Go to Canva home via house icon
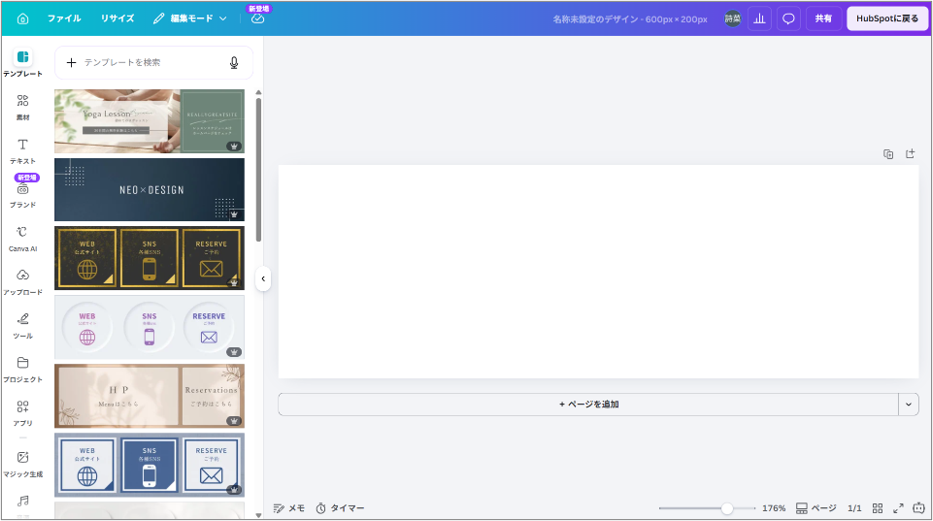933x521 pixels. 23,18
